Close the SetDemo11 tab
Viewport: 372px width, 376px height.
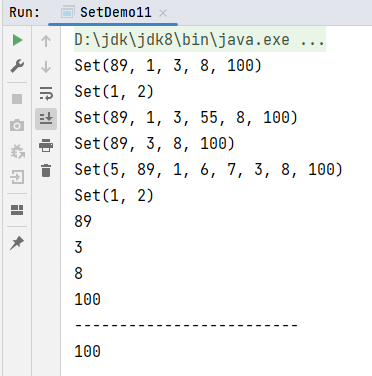click(x=163, y=13)
